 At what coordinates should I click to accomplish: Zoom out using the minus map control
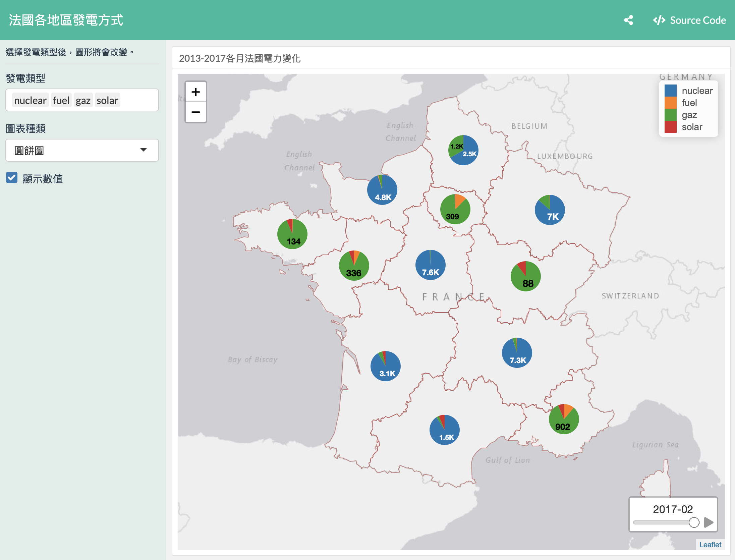pos(195,112)
